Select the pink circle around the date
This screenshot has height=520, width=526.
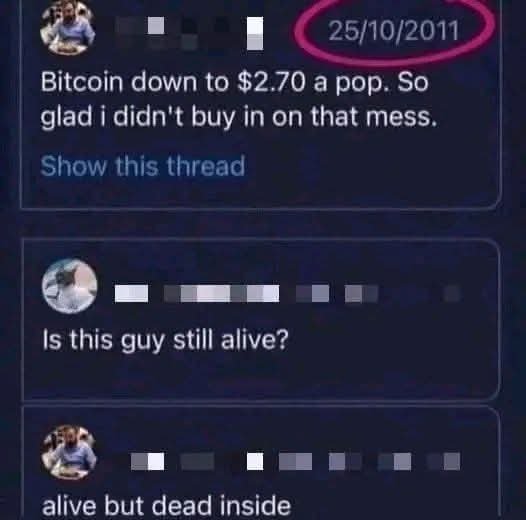point(394,31)
